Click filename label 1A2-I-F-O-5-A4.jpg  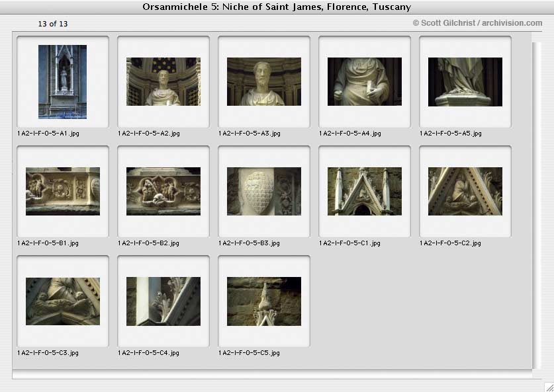point(350,134)
